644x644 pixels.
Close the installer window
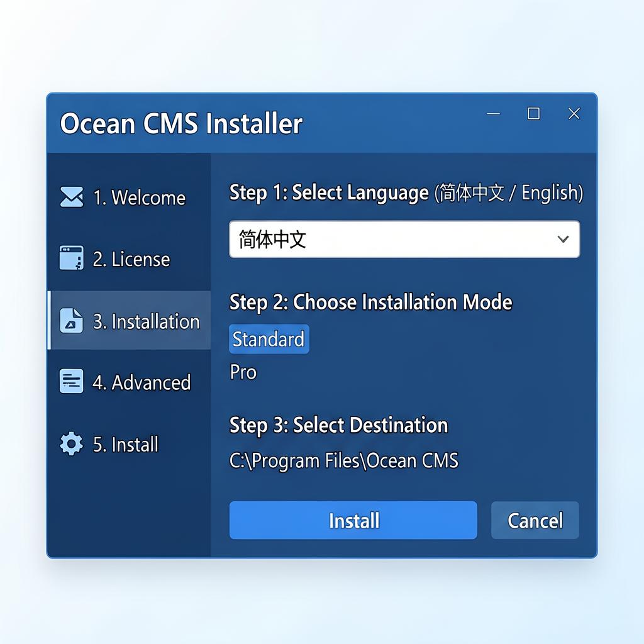(x=574, y=113)
